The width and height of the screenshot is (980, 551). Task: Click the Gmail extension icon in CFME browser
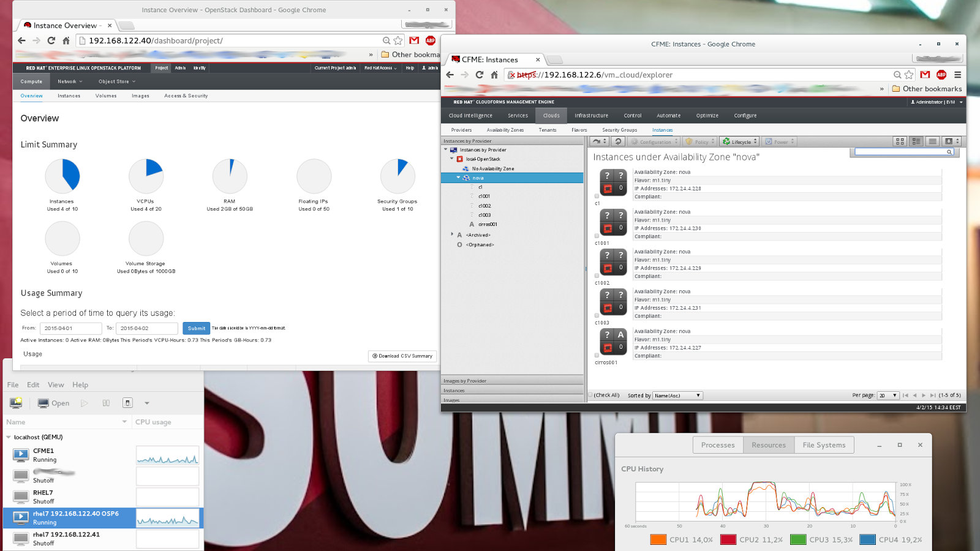925,75
